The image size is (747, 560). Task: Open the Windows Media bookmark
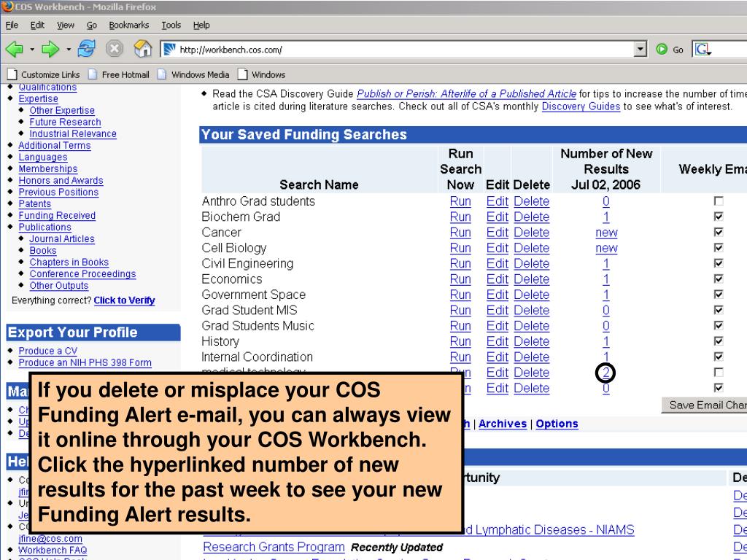(193, 75)
